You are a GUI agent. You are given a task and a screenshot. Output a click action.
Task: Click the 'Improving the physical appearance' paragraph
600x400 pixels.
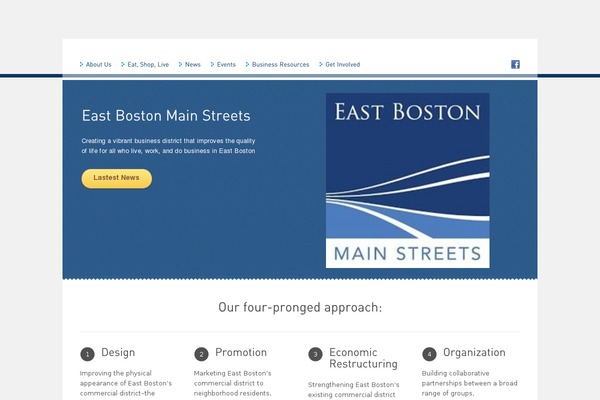click(126, 384)
